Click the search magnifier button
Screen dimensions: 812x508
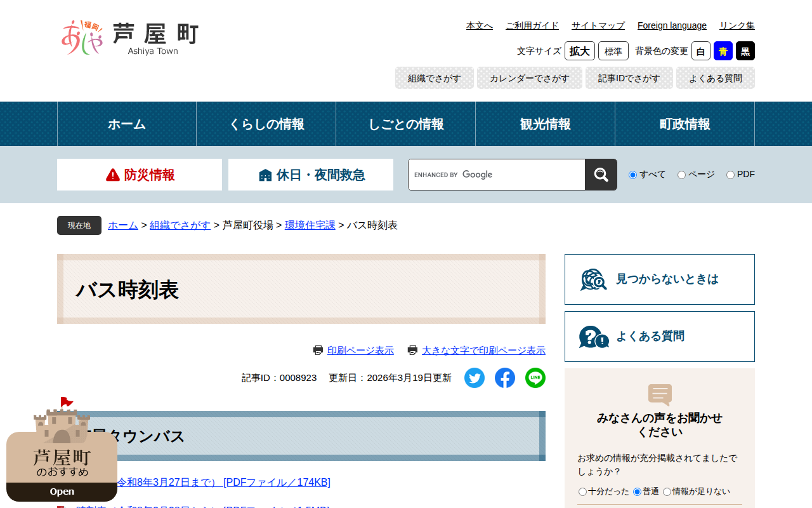[601, 175]
